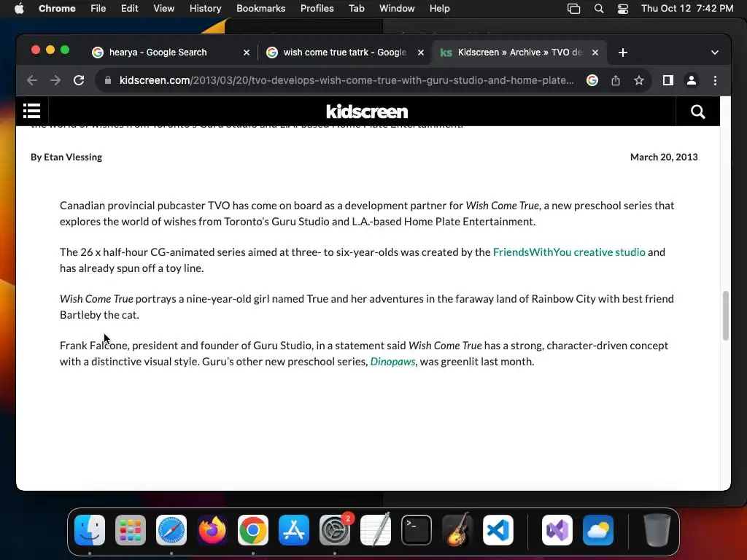This screenshot has width=747, height=560.
Task: Open the Kidscreen site search
Action: pyautogui.click(x=698, y=112)
